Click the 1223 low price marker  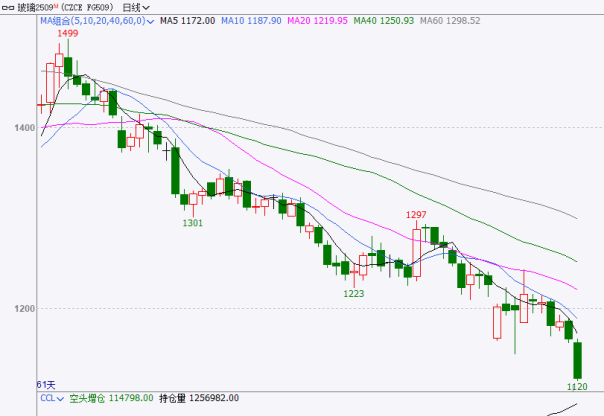(354, 294)
